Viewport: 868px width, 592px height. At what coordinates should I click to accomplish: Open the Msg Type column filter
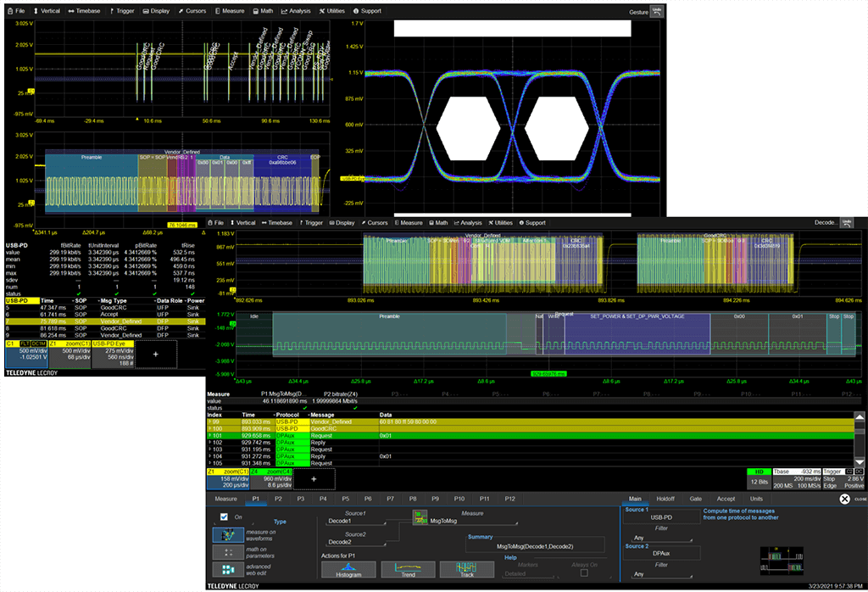point(100,301)
